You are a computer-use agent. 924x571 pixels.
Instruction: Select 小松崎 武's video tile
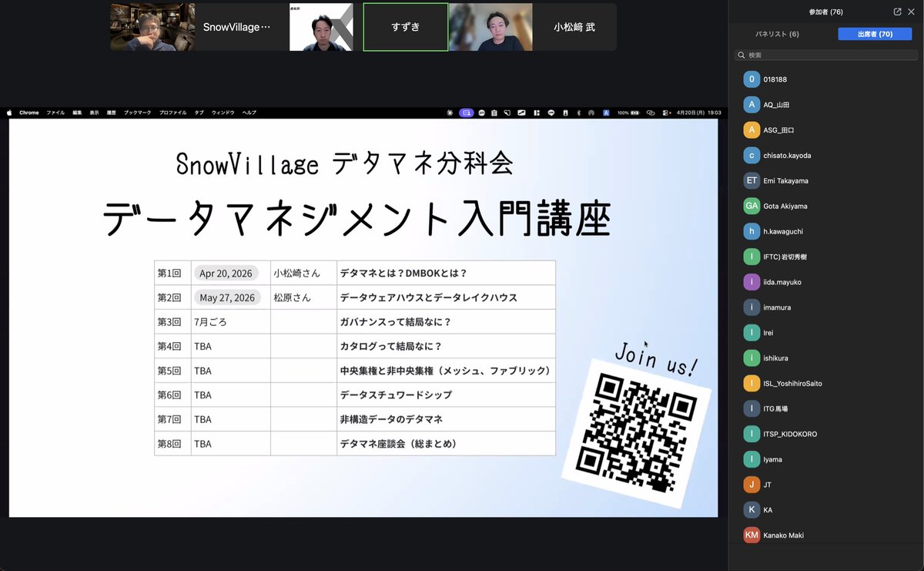coord(574,25)
